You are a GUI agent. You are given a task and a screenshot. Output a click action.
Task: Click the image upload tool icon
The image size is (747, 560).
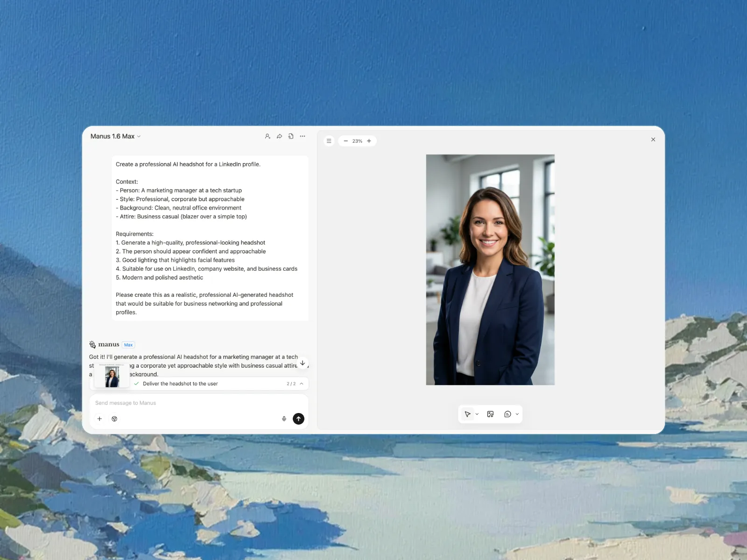(x=490, y=414)
